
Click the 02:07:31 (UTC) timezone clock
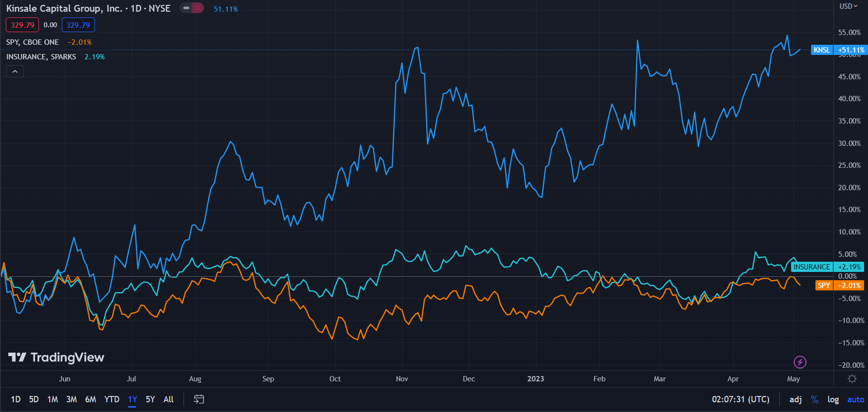[x=740, y=399]
